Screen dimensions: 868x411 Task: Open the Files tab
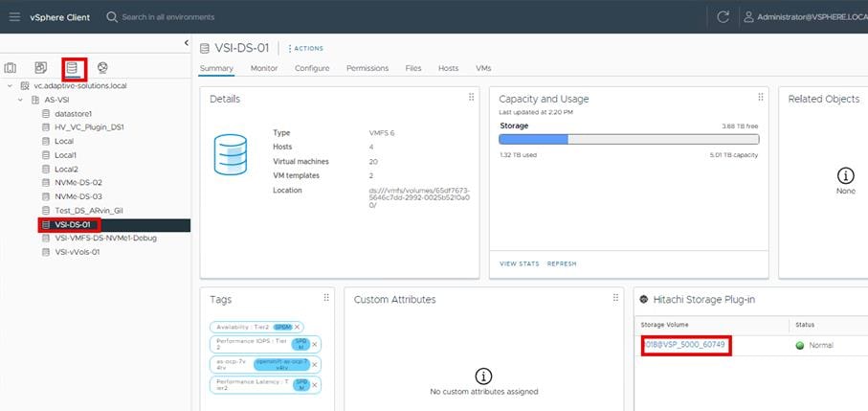click(413, 68)
